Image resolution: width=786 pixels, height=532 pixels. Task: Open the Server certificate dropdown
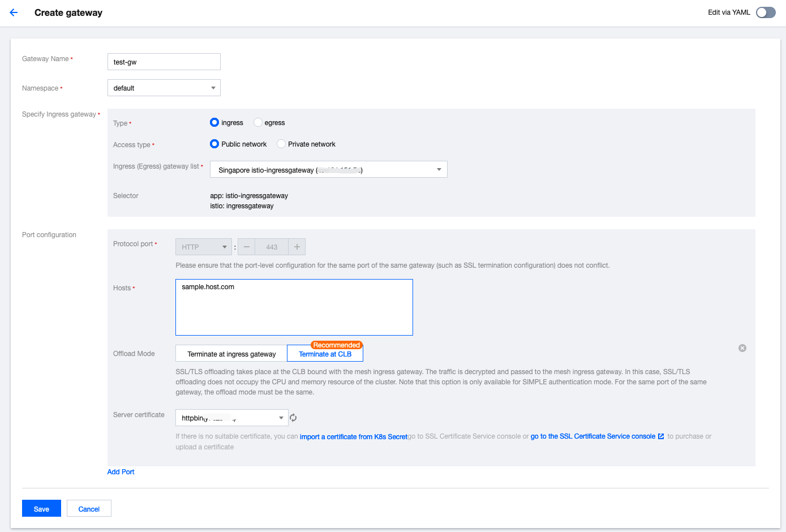(x=232, y=418)
